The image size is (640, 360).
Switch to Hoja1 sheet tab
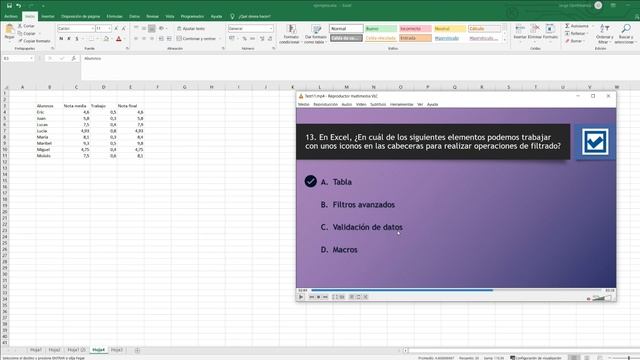pos(36,350)
